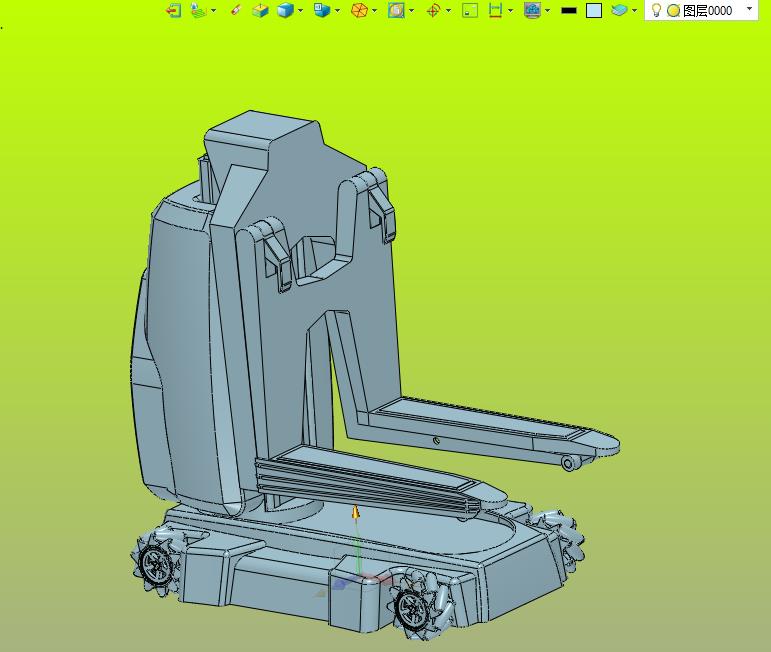
Task: Expand the dimension measure dropdown arrow
Action: [510, 10]
